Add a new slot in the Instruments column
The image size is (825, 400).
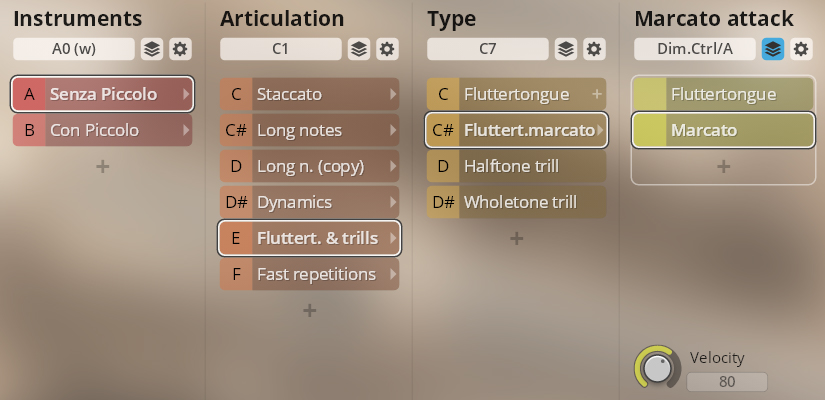pos(102,167)
